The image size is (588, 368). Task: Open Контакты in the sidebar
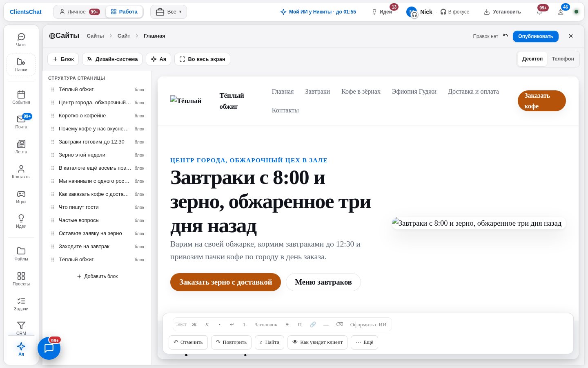pos(21,172)
